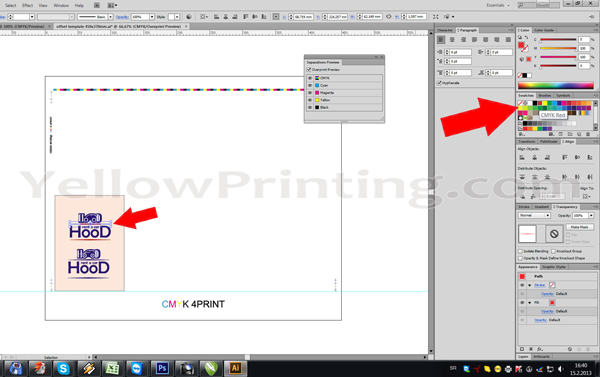Toggle Overprint Preview checkbox

click(x=309, y=70)
